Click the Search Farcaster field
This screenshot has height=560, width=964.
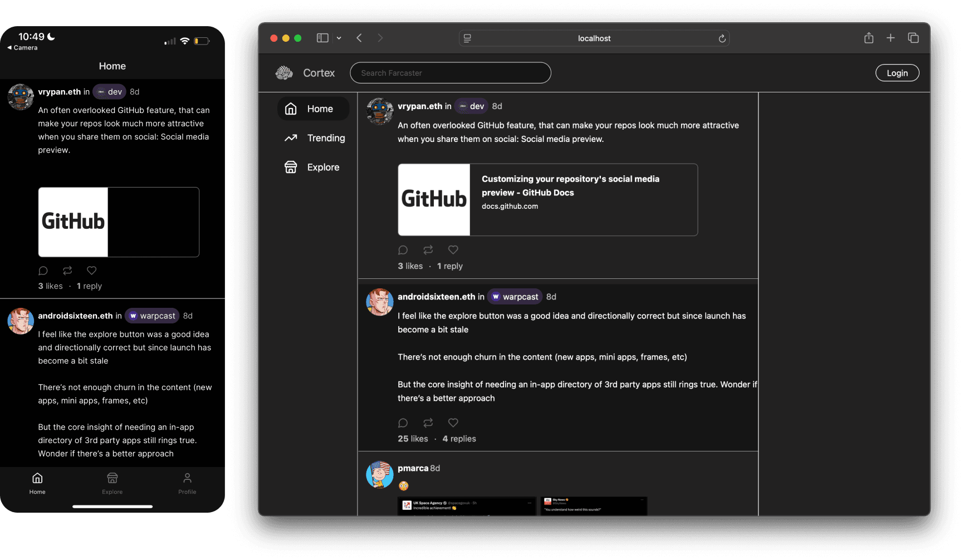pyautogui.click(x=451, y=73)
